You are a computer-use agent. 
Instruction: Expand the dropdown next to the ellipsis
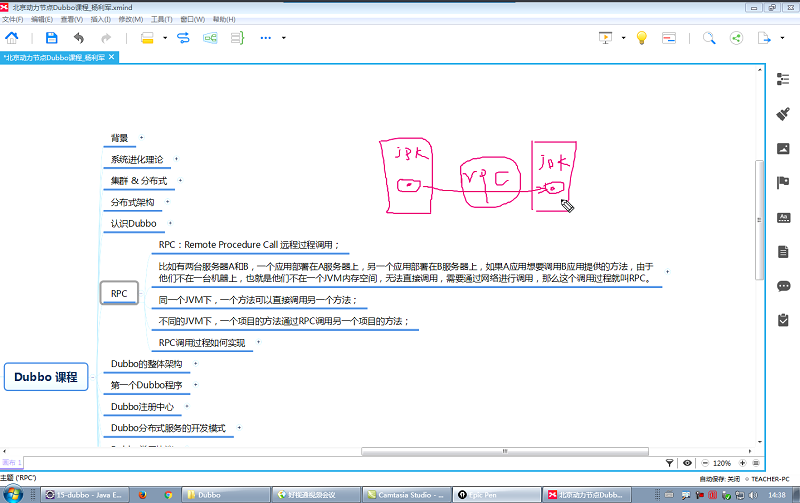(x=284, y=38)
